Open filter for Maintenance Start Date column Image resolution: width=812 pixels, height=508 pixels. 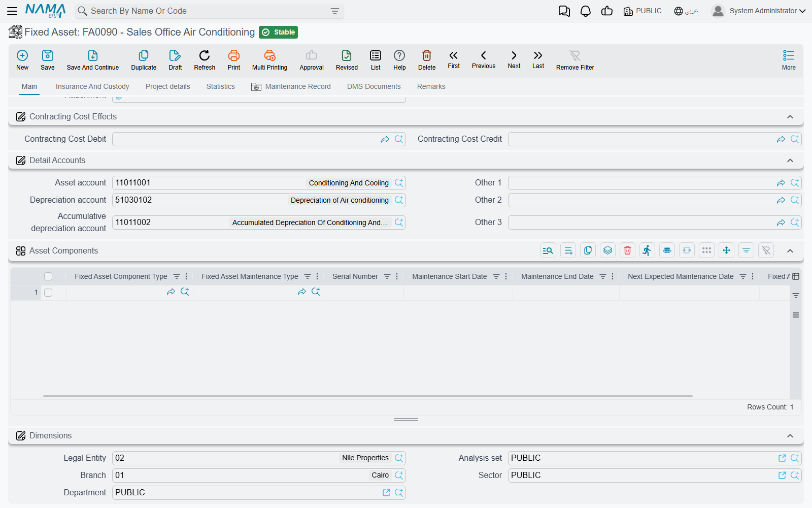click(496, 276)
